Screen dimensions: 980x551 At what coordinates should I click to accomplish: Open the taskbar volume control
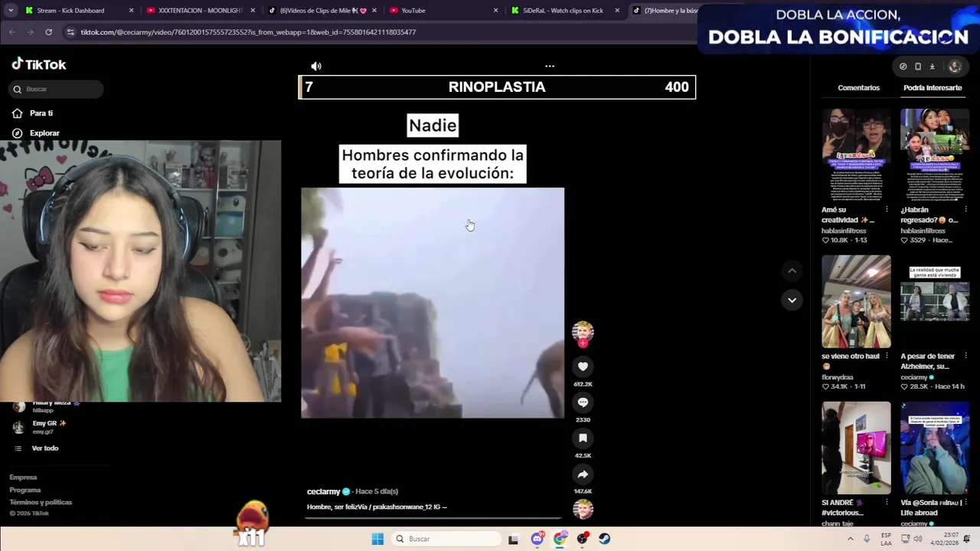(917, 539)
